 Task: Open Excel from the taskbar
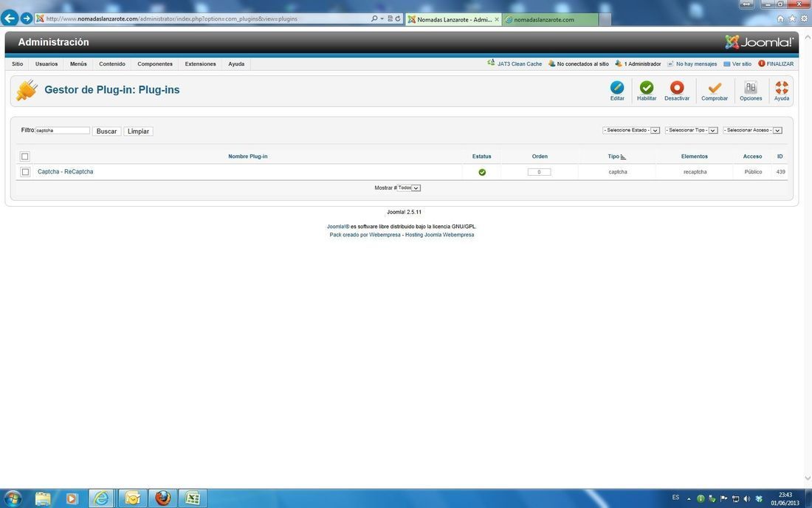tap(193, 498)
